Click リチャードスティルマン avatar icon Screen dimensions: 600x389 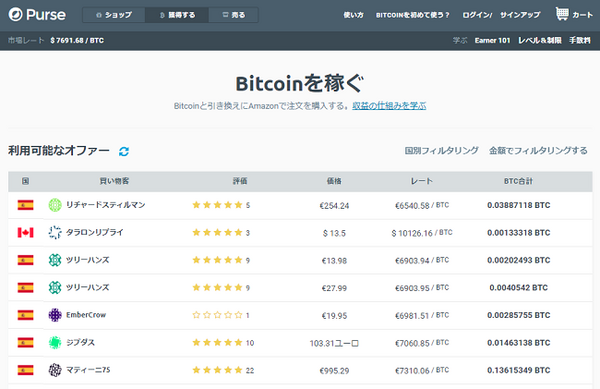coord(55,205)
